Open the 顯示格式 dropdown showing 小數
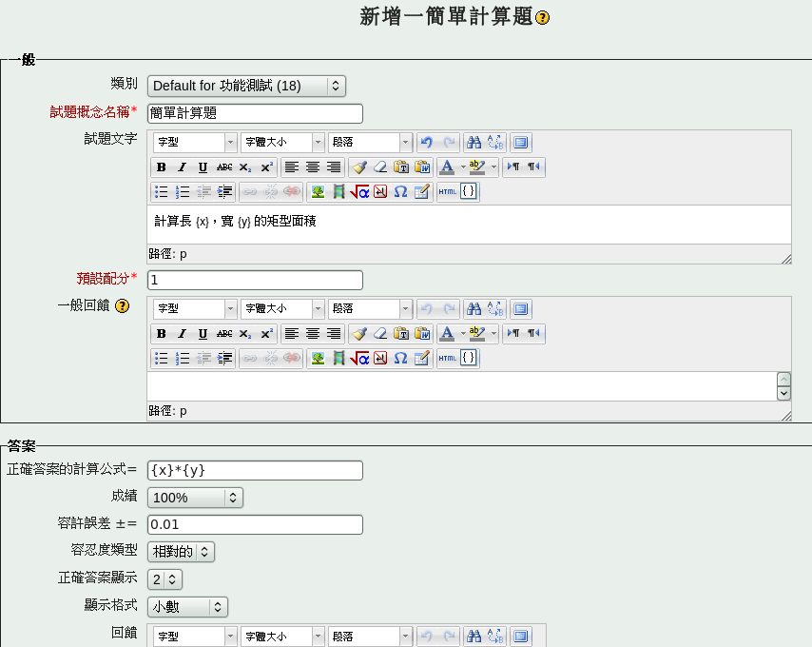Viewport: 812px width, 647px height. pyautogui.click(x=187, y=607)
